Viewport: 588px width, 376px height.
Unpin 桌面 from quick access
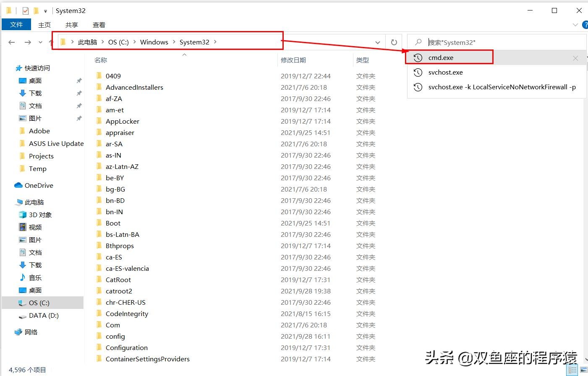[79, 80]
